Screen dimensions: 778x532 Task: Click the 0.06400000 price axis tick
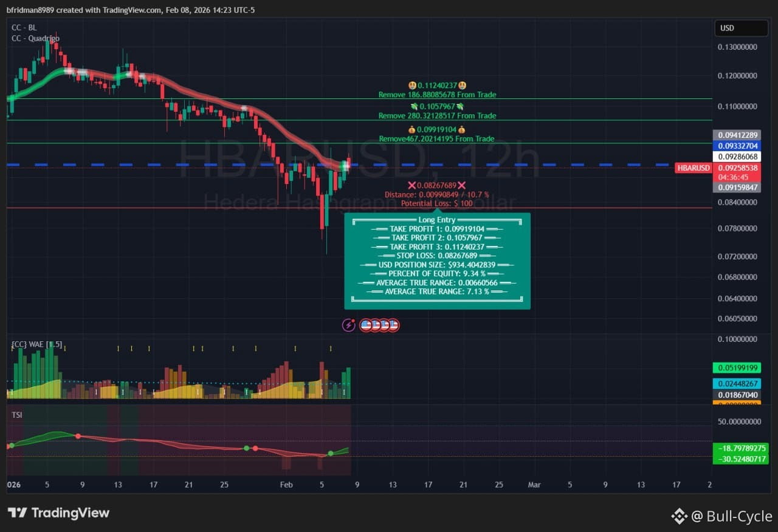(x=737, y=298)
